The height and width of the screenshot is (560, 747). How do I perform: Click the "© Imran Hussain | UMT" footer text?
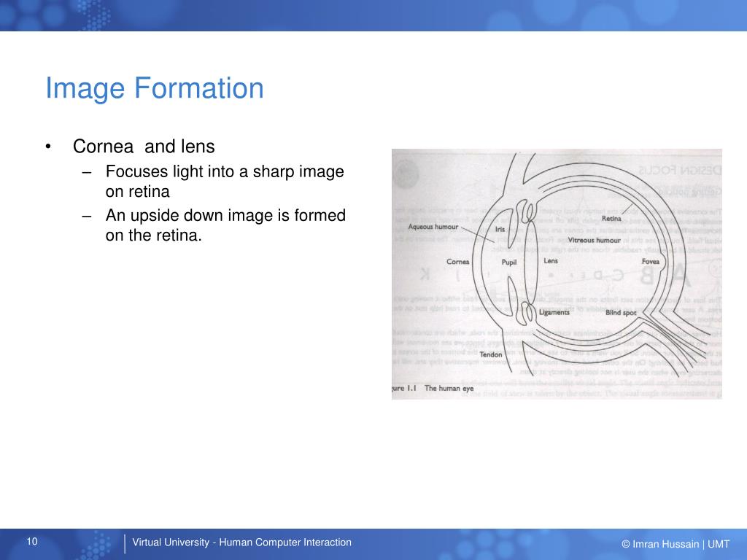[x=676, y=544]
